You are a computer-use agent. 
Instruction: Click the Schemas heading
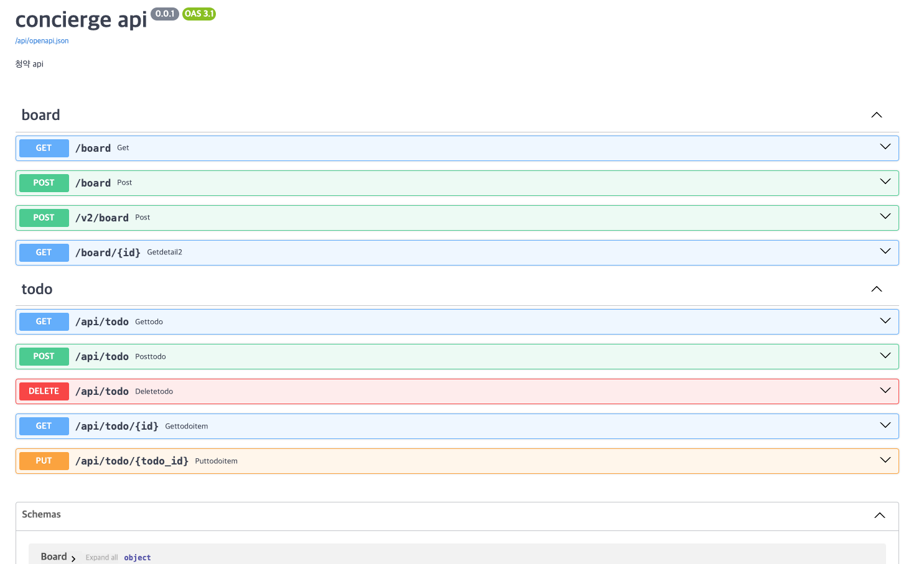click(x=42, y=514)
